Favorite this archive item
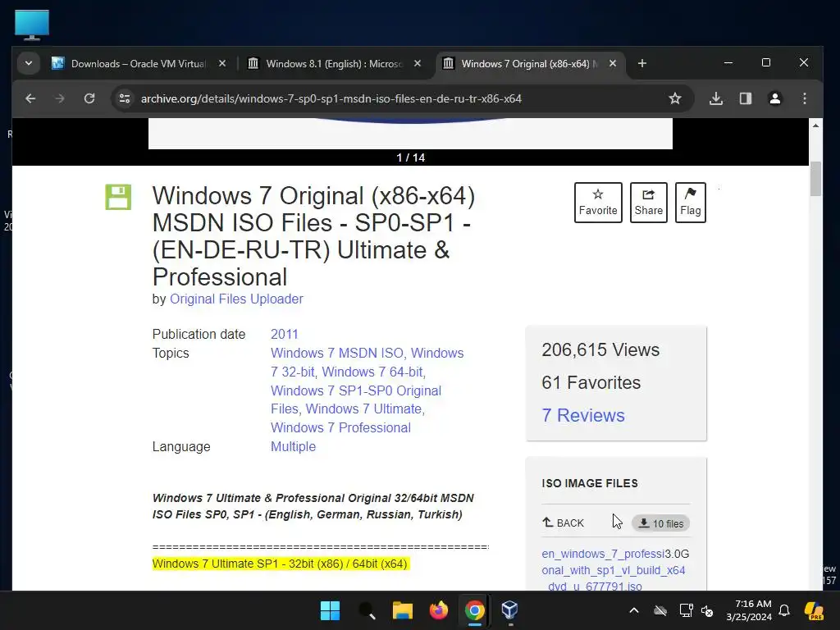The width and height of the screenshot is (840, 630). 598,203
